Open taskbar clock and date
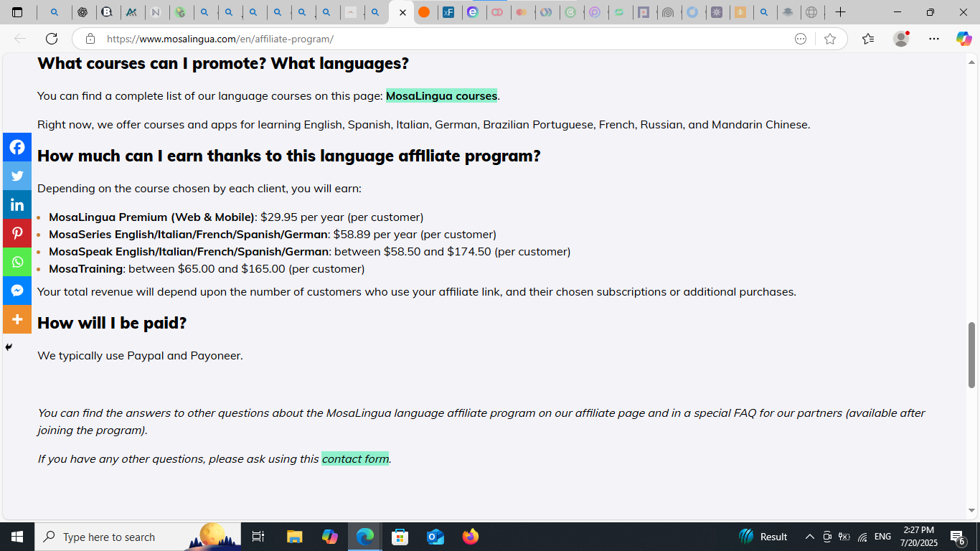This screenshot has width=980, height=551. [919, 537]
